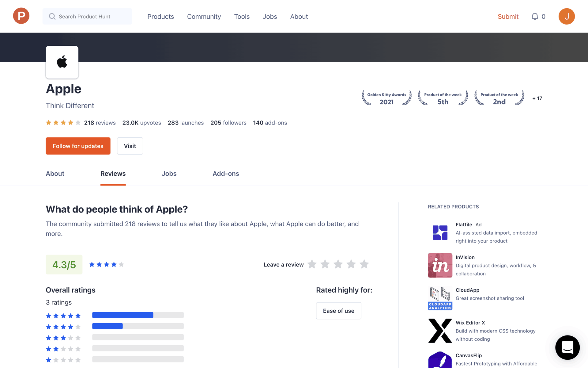The image size is (588, 368).
Task: Select the three-star rating row stars
Action: click(63, 338)
